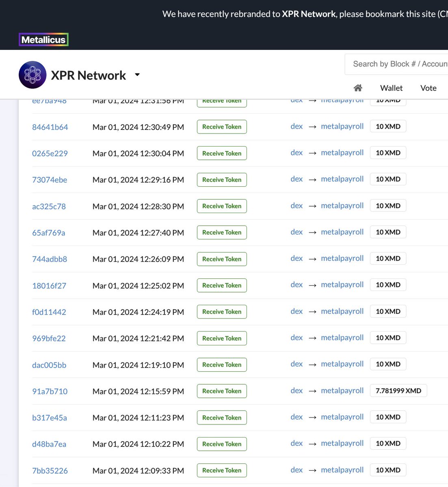Open transaction ac325c78
The width and height of the screenshot is (448, 487).
[49, 206]
